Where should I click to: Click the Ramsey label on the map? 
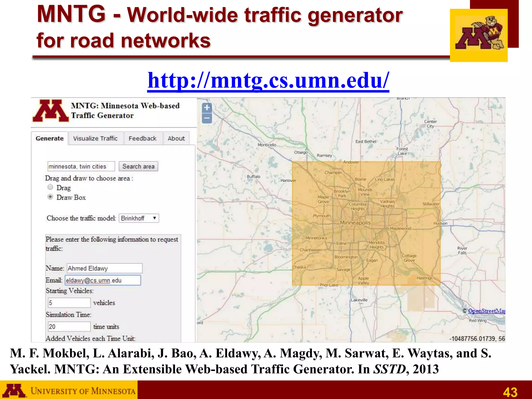(324, 155)
